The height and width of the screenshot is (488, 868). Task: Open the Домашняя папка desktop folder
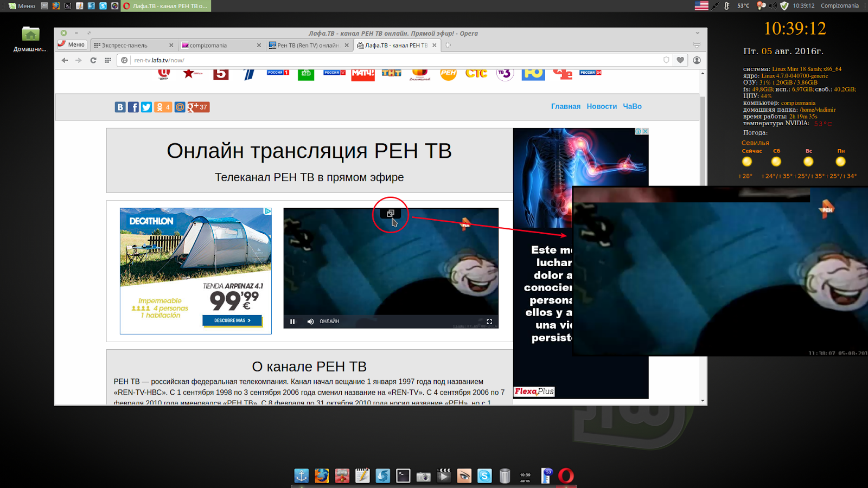coord(30,39)
